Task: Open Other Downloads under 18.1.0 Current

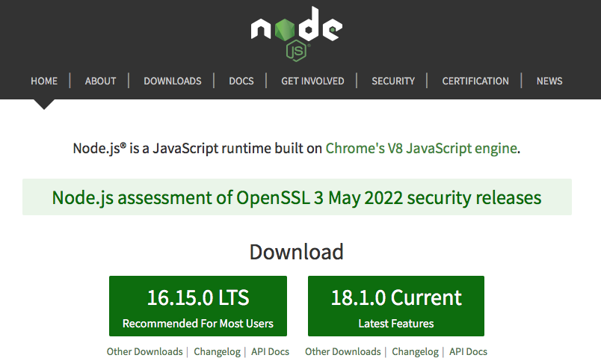Action: (x=342, y=351)
